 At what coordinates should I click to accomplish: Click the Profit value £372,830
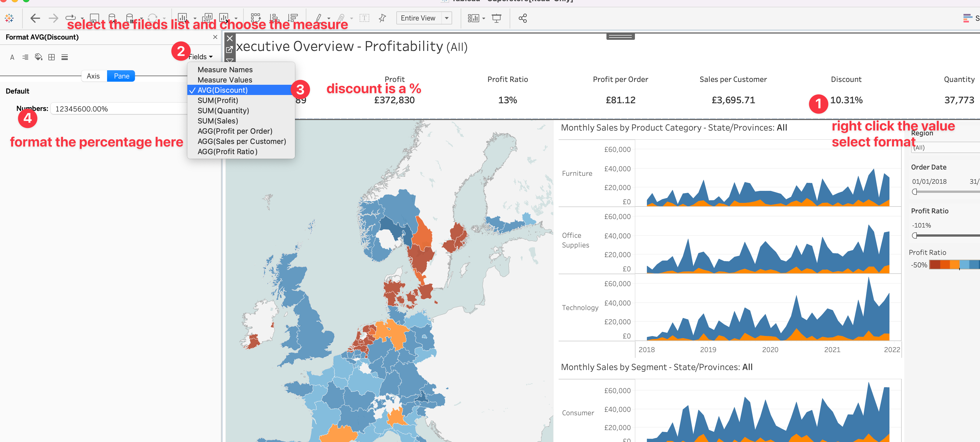point(394,100)
